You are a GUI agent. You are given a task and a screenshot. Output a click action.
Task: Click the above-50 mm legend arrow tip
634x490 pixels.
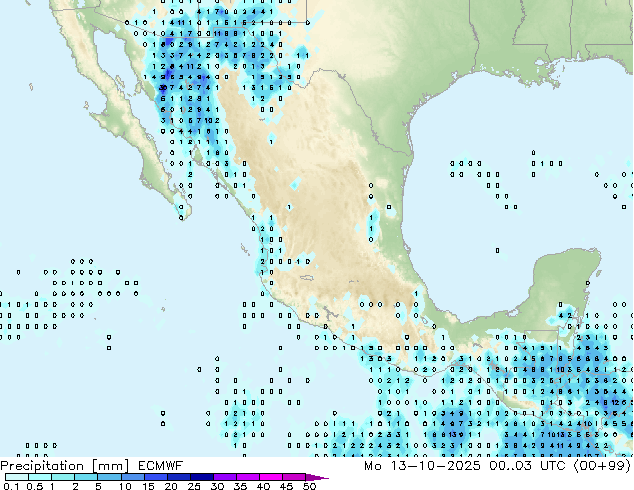[x=317, y=477]
